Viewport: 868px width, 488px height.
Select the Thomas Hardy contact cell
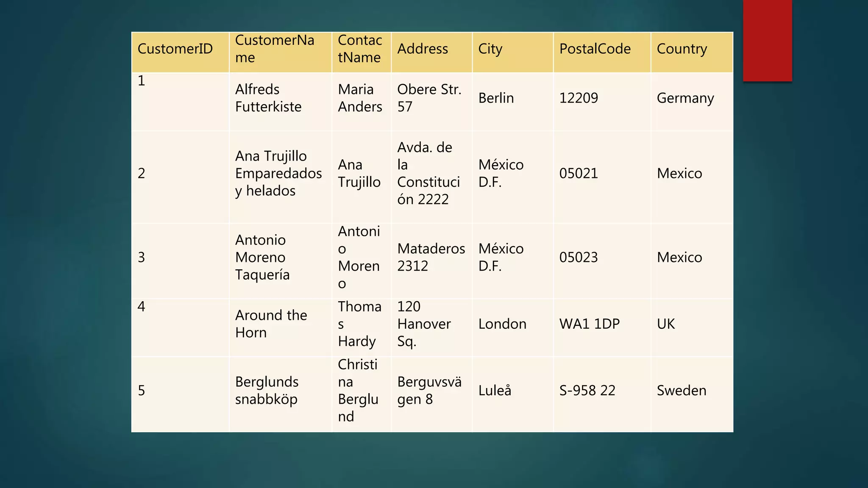click(x=362, y=327)
